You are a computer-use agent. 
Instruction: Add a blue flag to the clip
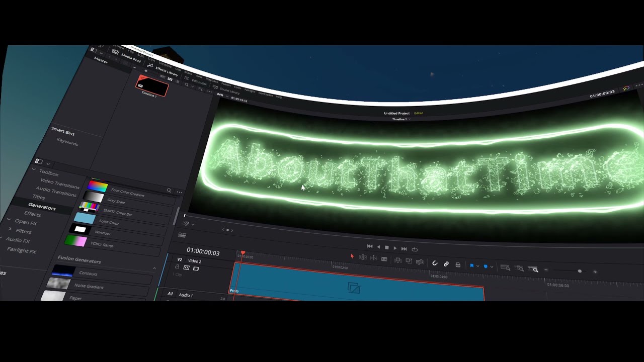(x=472, y=265)
